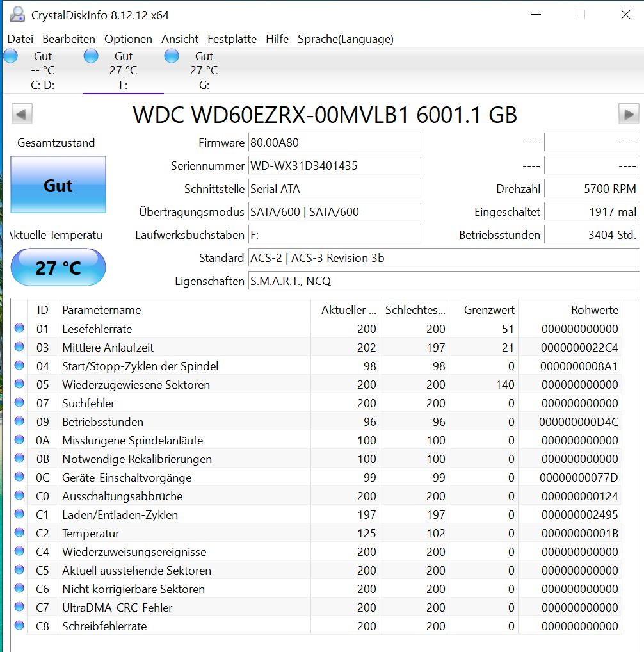Click the 27 °C temperature button
The image size is (644, 652).
58,267
